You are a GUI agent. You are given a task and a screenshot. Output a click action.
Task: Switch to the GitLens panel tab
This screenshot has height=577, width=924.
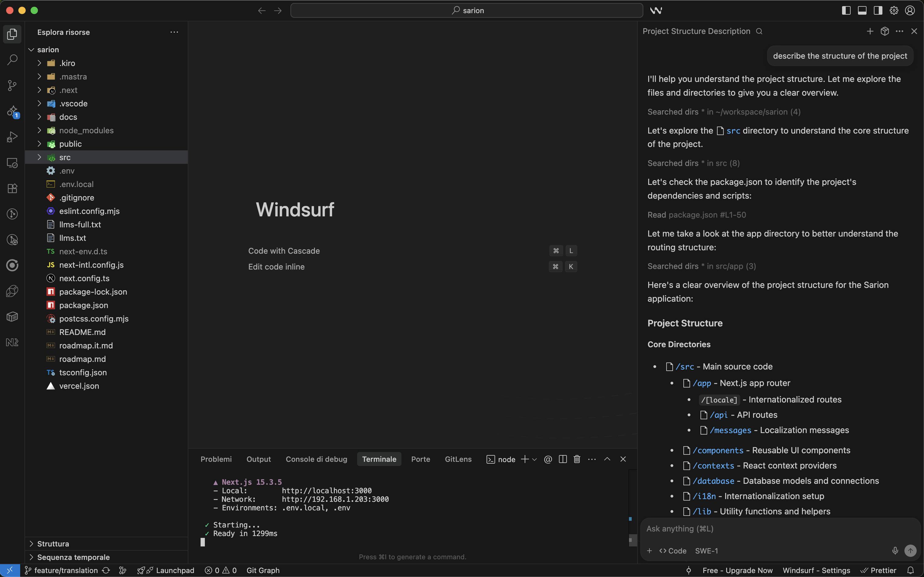[x=458, y=459]
